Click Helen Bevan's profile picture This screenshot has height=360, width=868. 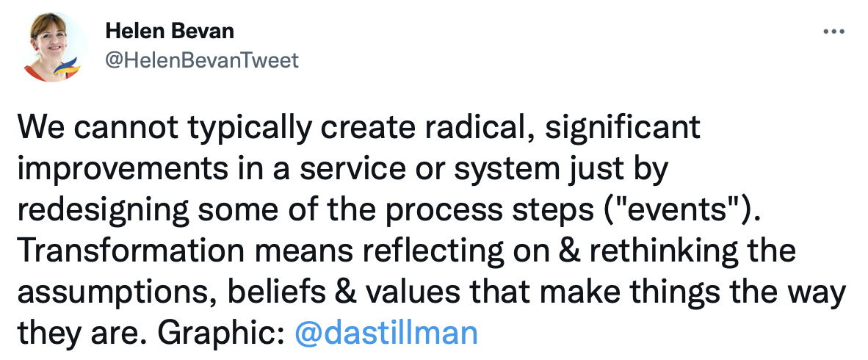click(52, 47)
